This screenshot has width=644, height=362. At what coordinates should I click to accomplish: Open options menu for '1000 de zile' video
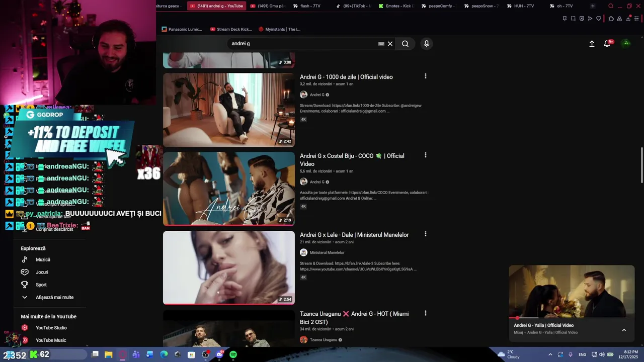pos(426,76)
